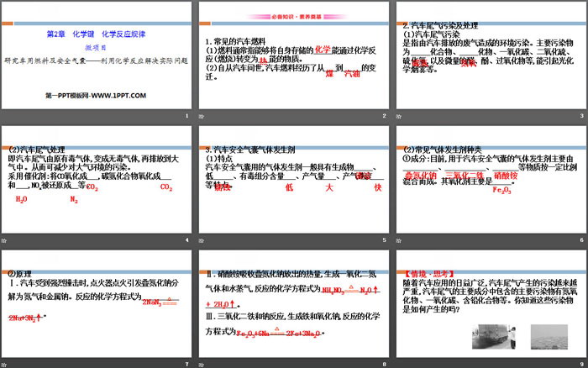This screenshot has width=588, height=368.
Task: Select slide thumbnail titled 【情境·思考】
Action: (491, 303)
